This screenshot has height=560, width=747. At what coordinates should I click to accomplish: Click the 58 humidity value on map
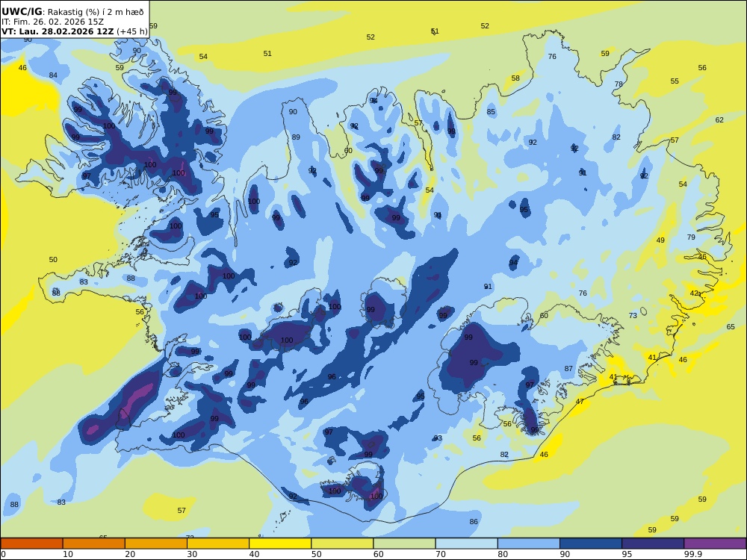click(x=515, y=78)
